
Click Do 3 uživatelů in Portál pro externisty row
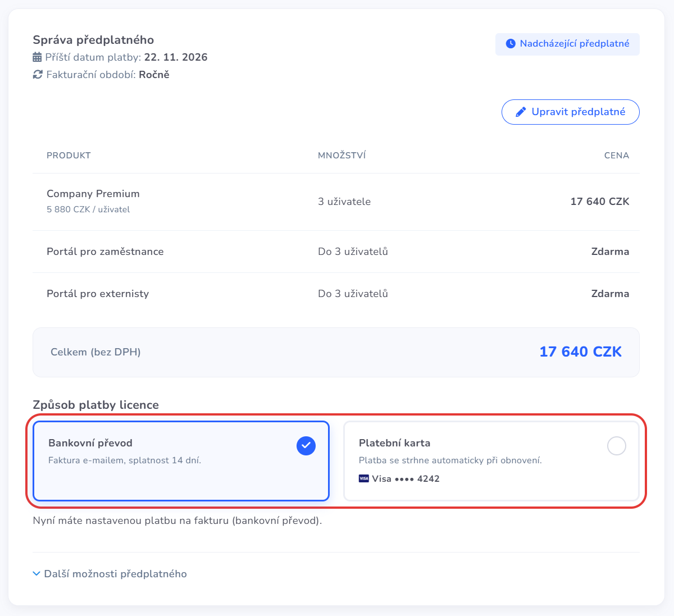[353, 294]
